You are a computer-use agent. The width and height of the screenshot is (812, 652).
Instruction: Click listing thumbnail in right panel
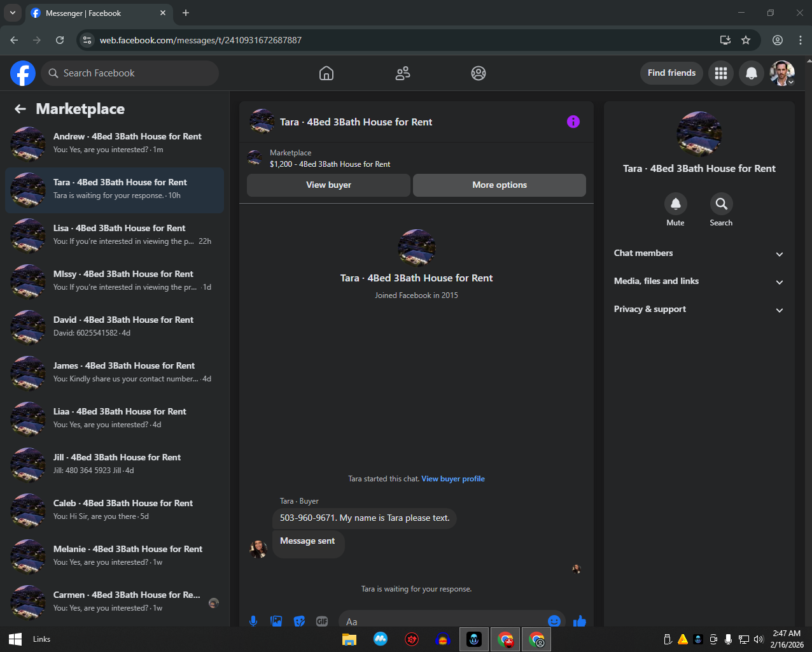[699, 134]
